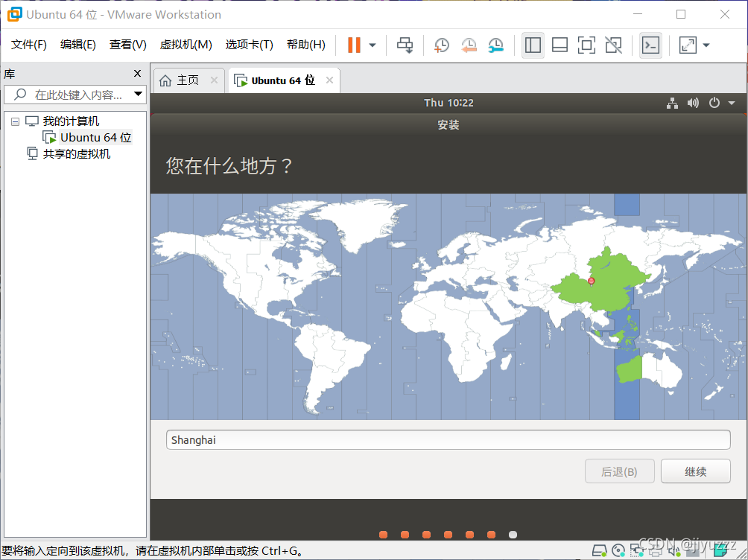Select 我的计算机 in the library tree
Image resolution: width=748 pixels, height=560 pixels.
[71, 121]
